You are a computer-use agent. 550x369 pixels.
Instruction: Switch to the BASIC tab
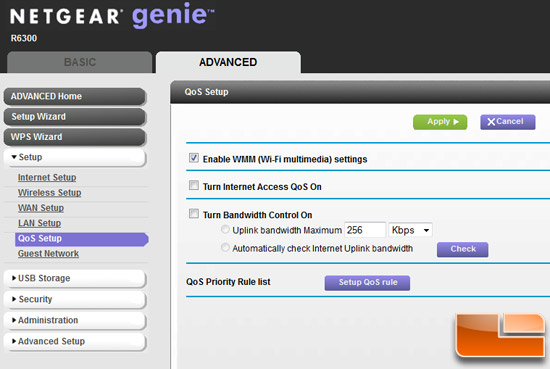80,62
